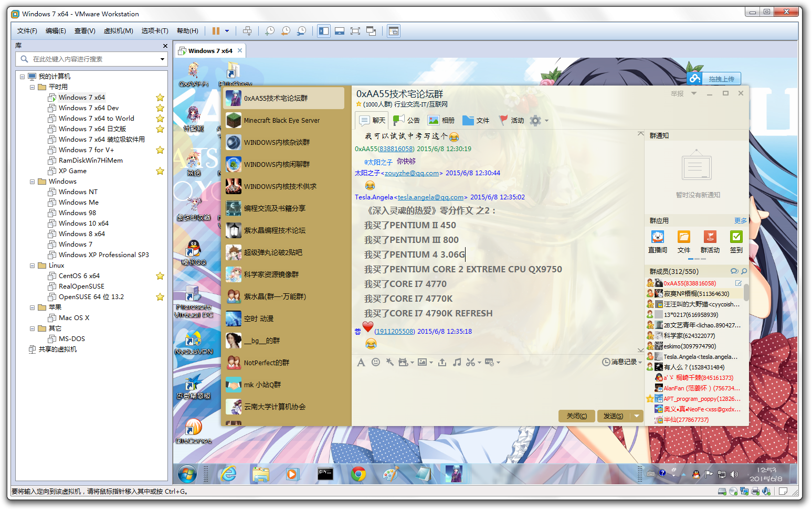This screenshot has width=812, height=510.
Task: Enter VMware full screen mode icon
Action: pyautogui.click(x=355, y=31)
